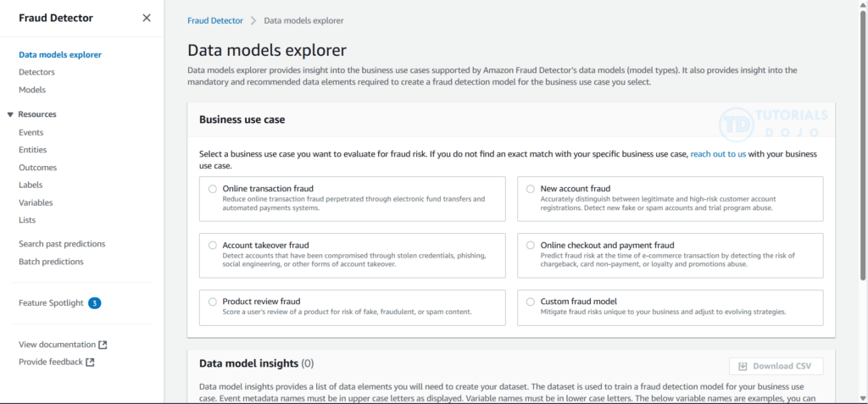
Task: Click the download icon in Download CSV button
Action: [743, 367]
